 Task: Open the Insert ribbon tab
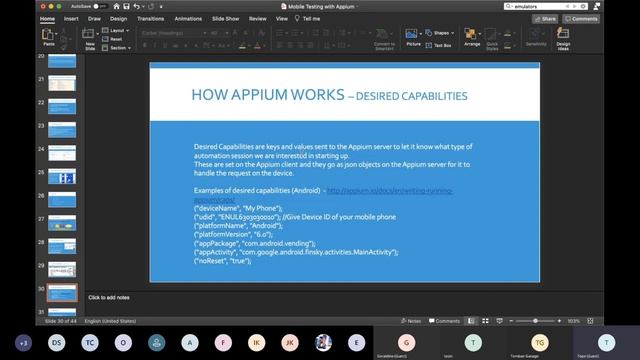tap(71, 19)
